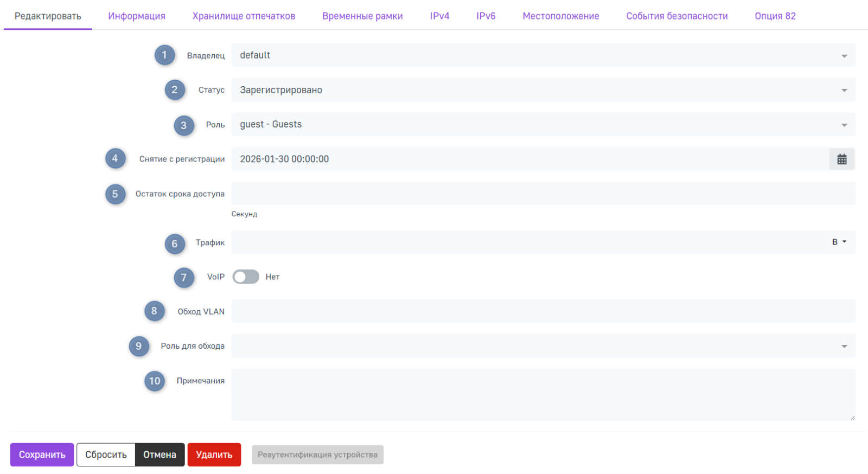Switch to the Информация tab
Viewport: 868px width, 474px height.
pyautogui.click(x=137, y=16)
